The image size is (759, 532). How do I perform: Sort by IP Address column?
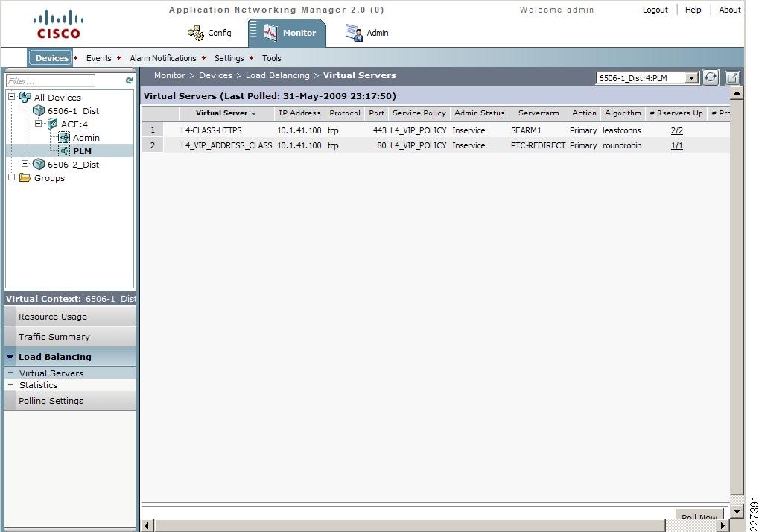tap(299, 113)
